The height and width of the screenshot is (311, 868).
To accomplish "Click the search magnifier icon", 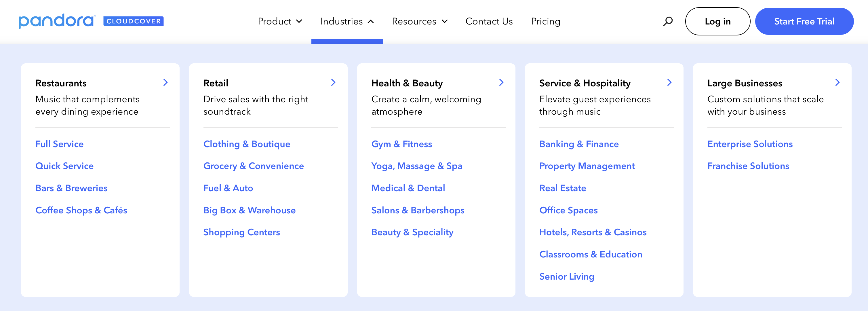I will 667,21.
